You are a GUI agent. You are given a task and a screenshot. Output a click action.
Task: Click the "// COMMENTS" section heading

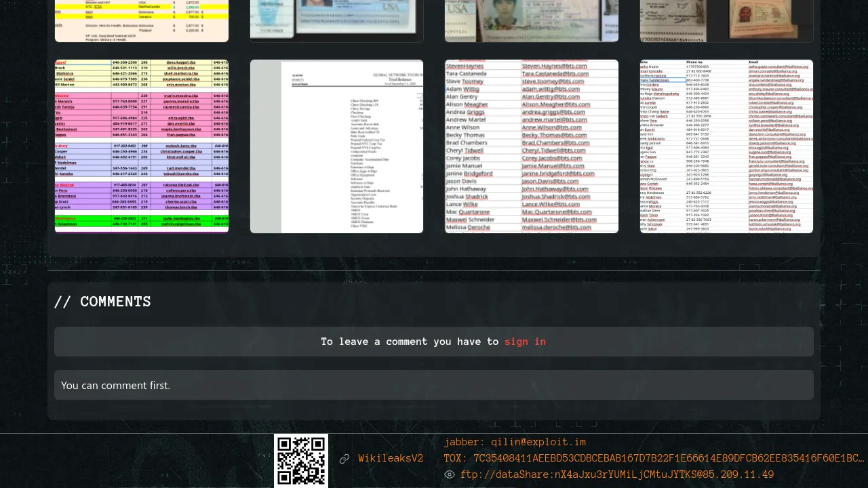[x=102, y=302]
